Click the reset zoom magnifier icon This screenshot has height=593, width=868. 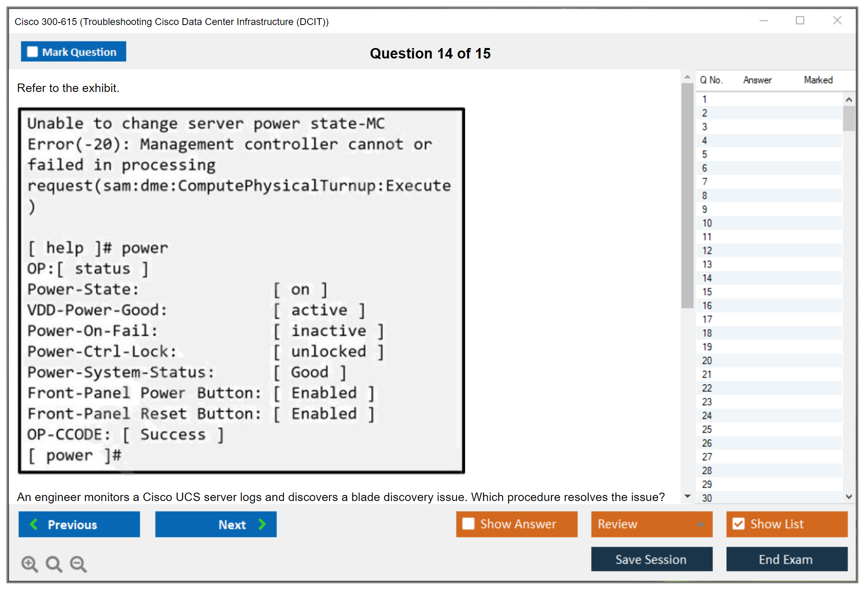pyautogui.click(x=54, y=564)
